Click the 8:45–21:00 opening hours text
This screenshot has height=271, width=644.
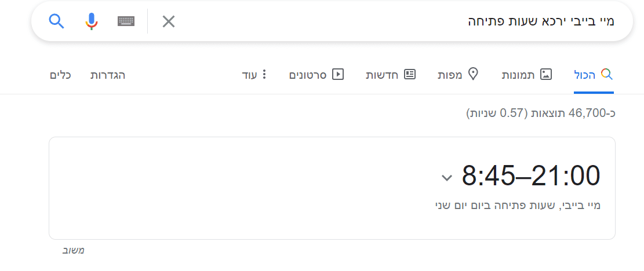click(530, 175)
